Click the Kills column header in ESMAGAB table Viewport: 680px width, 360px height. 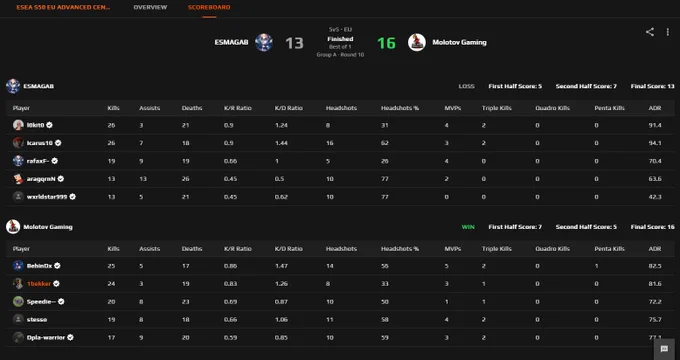click(x=113, y=108)
